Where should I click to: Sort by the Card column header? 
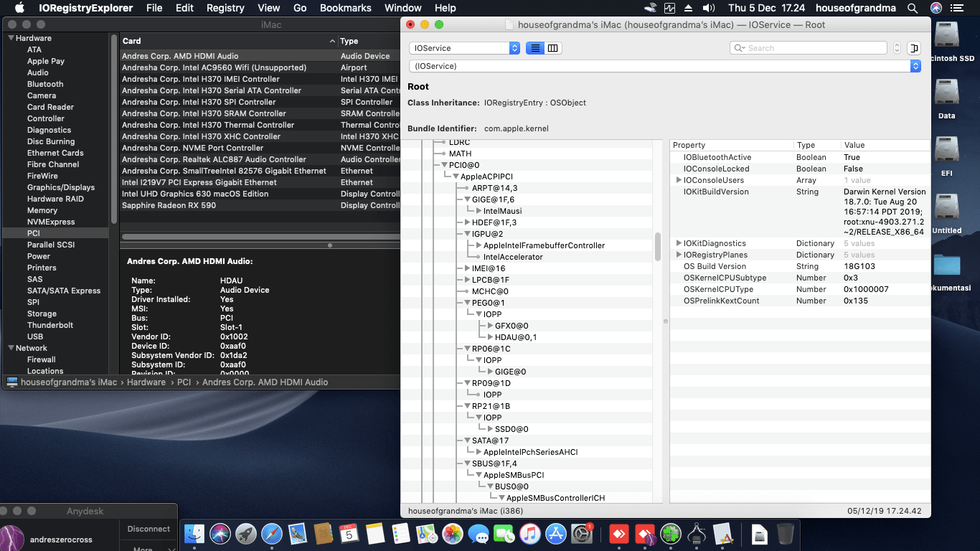[227, 41]
